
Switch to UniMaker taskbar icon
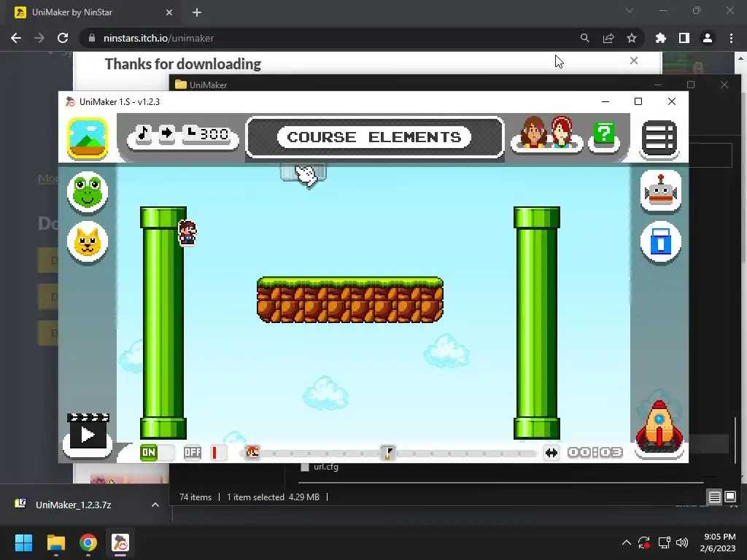120,542
